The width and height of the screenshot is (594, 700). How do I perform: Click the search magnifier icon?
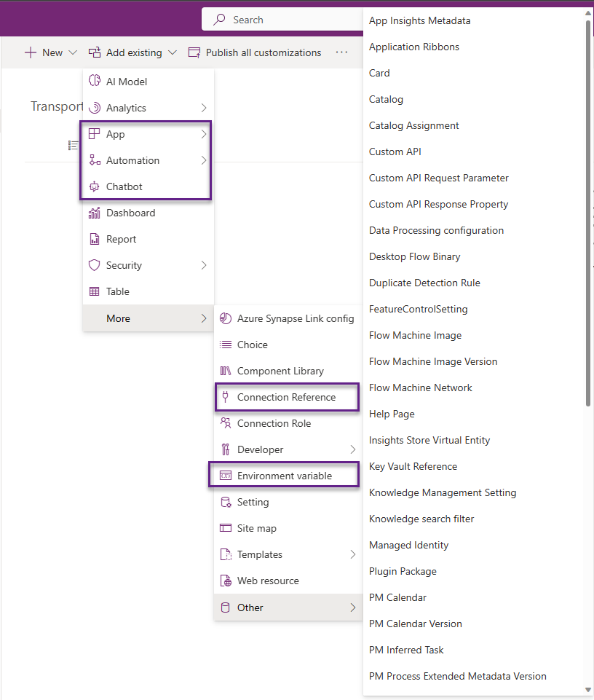[x=219, y=20]
